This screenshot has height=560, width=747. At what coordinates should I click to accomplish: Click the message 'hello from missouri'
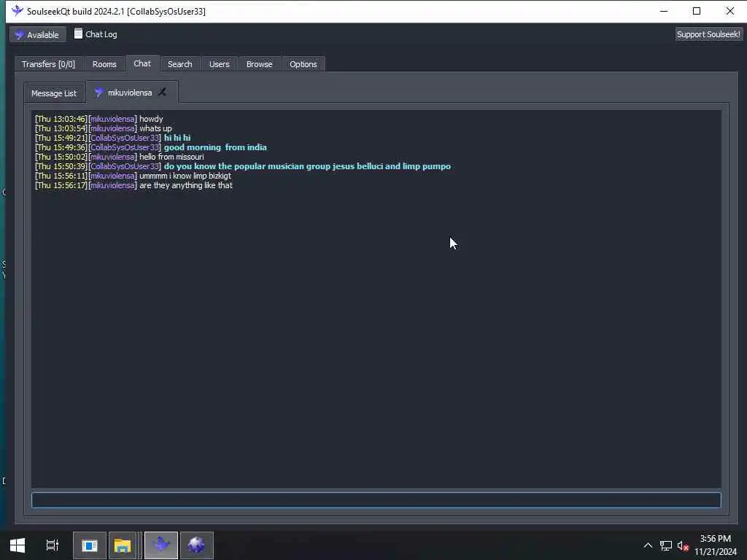click(x=171, y=157)
